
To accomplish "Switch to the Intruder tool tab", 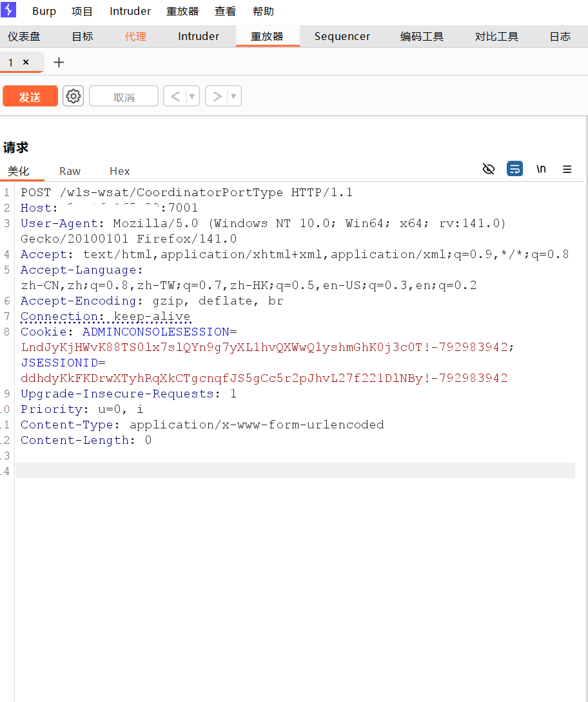I will (x=199, y=36).
